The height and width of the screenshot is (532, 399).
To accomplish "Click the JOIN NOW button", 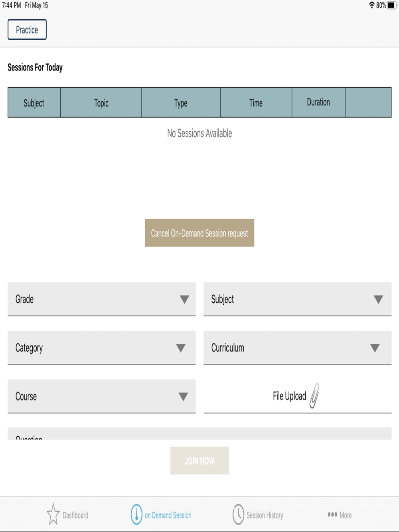I will 199,461.
